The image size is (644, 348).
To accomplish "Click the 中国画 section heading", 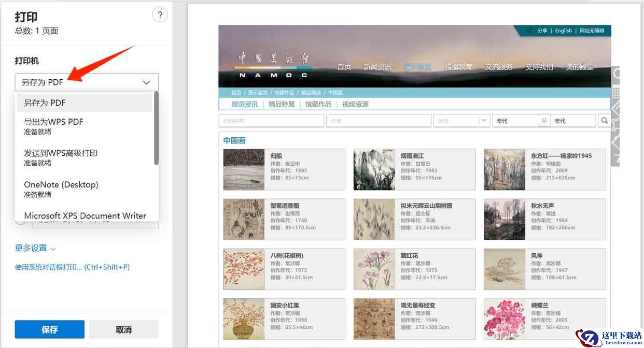I will point(234,140).
